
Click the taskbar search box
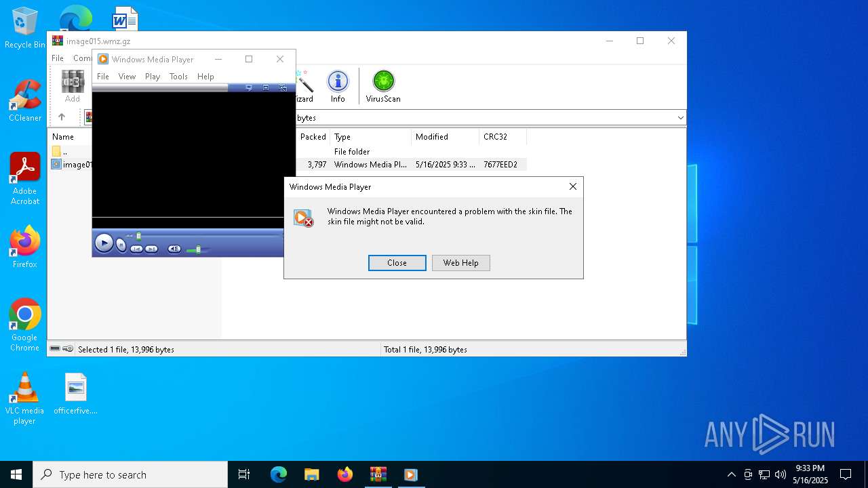130,474
